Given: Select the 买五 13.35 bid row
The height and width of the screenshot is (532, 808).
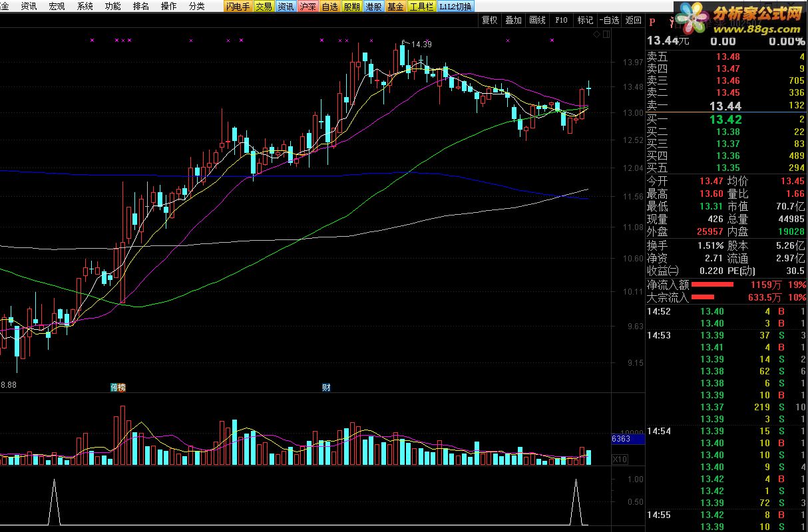Looking at the screenshot, I should [x=727, y=168].
